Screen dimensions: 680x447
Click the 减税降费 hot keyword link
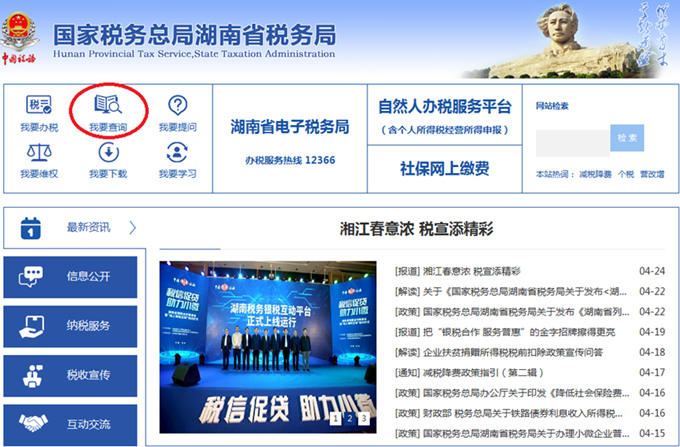[x=594, y=174]
